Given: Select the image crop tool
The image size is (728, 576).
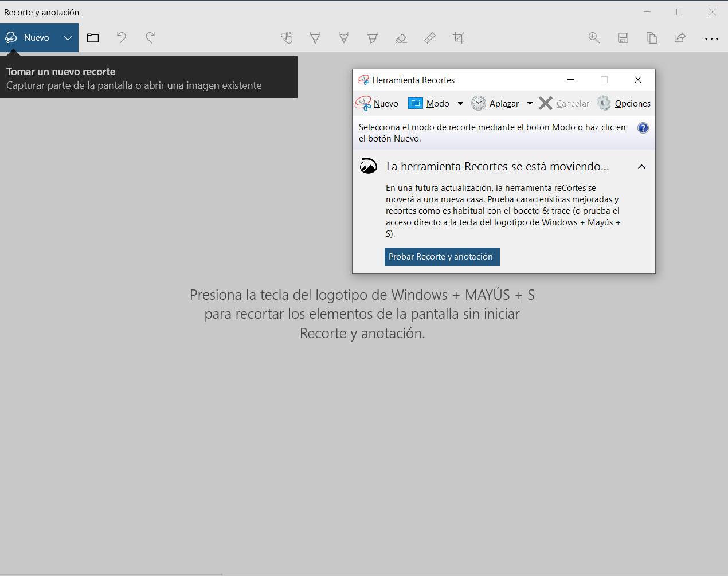Looking at the screenshot, I should 459,38.
